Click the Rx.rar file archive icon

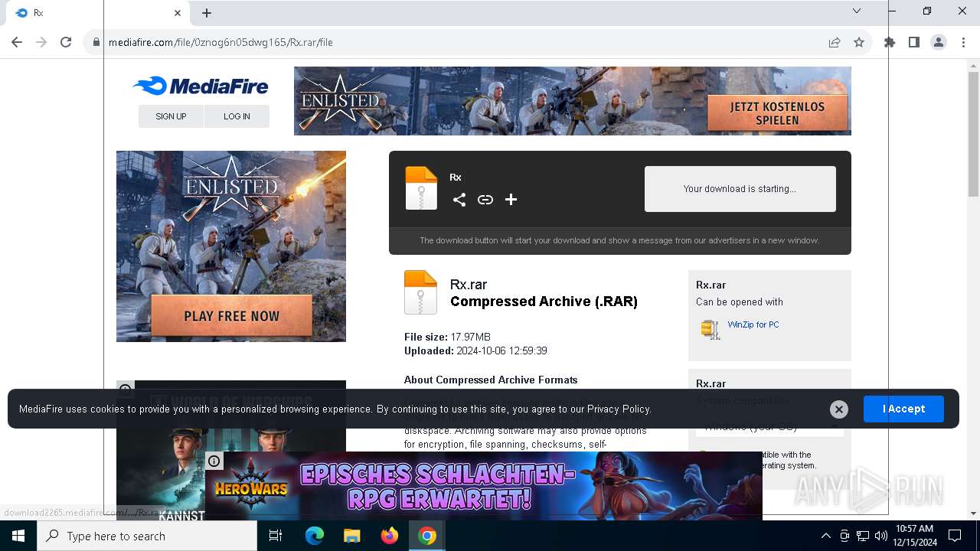click(420, 292)
